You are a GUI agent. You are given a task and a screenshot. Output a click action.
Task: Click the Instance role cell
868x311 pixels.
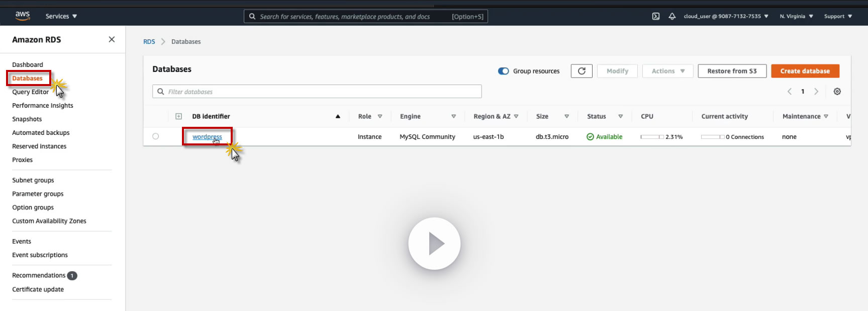(369, 137)
